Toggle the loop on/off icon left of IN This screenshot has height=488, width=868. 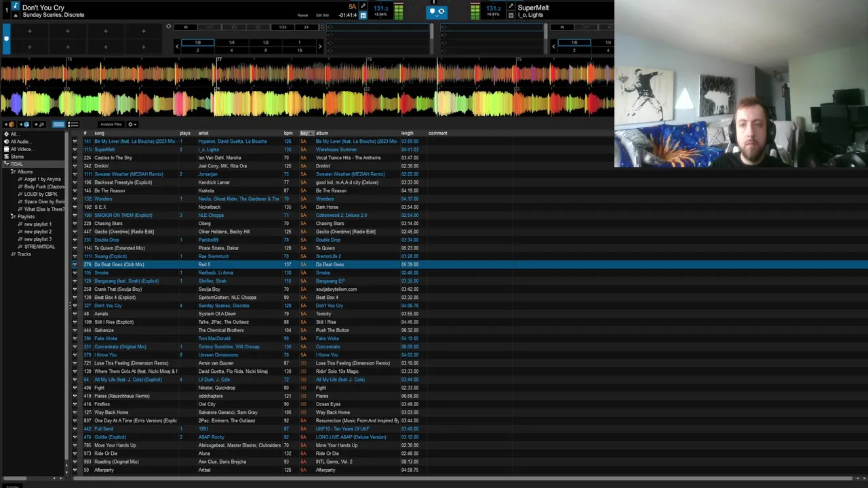[168, 27]
